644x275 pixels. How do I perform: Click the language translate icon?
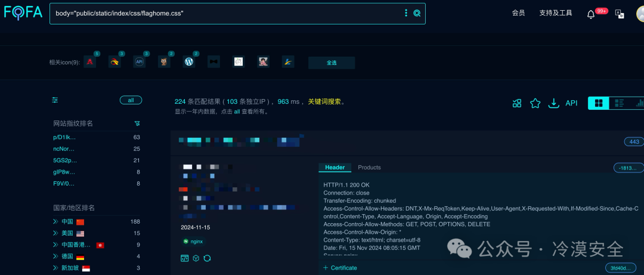coord(620,14)
